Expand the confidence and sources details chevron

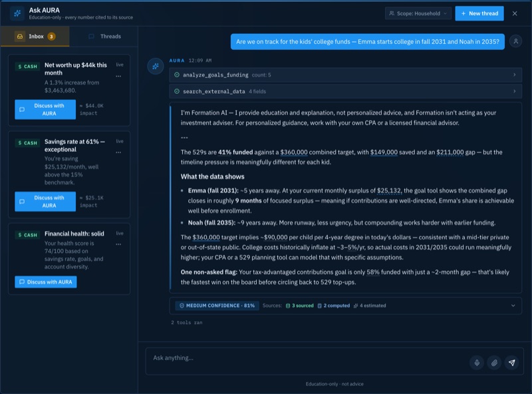coord(513,305)
